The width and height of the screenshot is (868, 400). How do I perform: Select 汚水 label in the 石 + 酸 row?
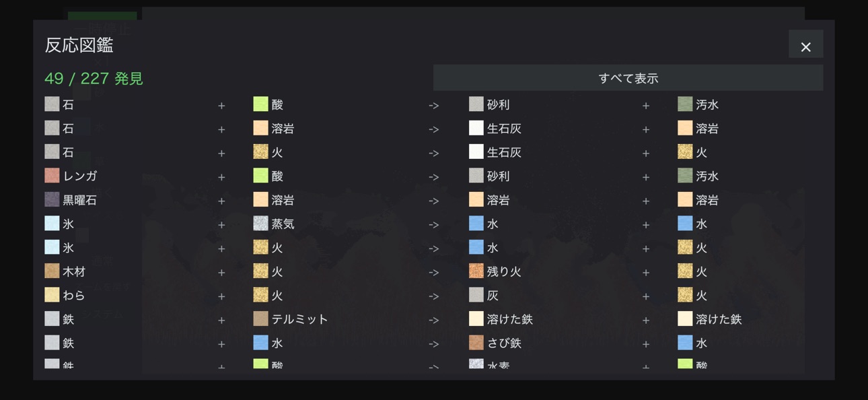[707, 104]
